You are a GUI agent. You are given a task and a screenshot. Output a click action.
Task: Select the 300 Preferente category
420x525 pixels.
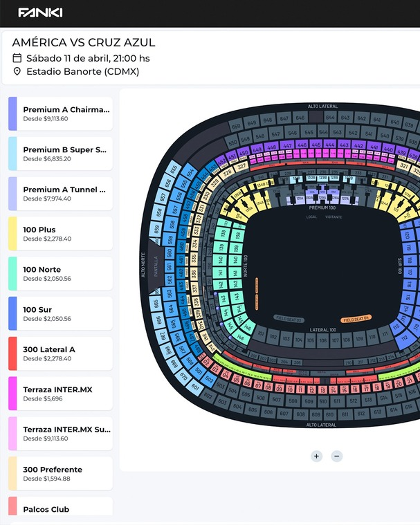[x=66, y=473]
